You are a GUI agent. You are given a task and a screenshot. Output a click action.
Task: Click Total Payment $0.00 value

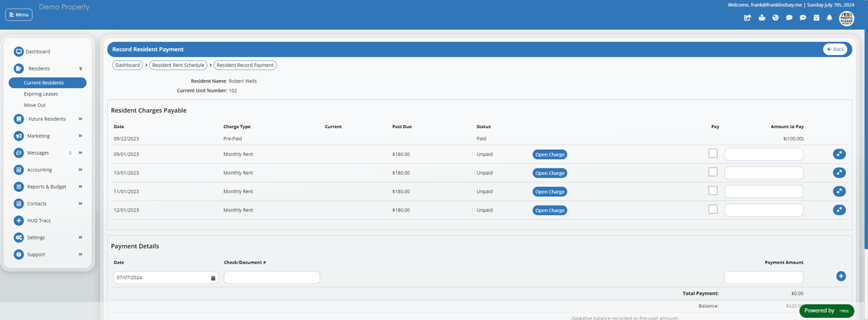coord(797,294)
